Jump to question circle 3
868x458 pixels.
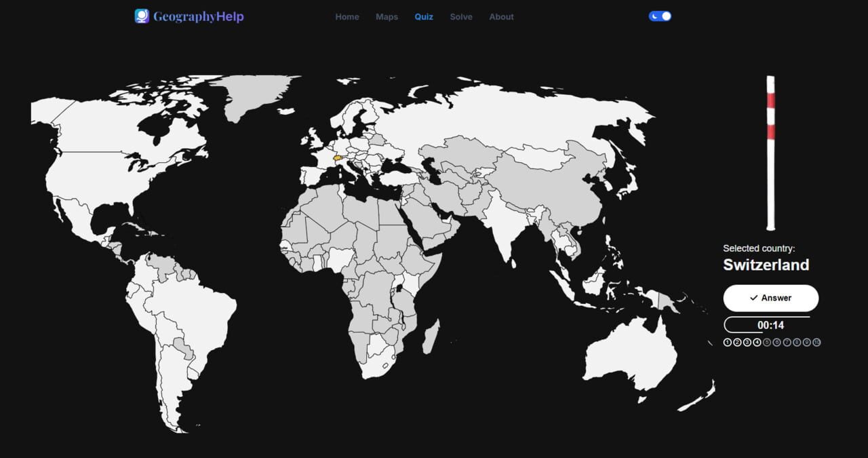tap(747, 342)
